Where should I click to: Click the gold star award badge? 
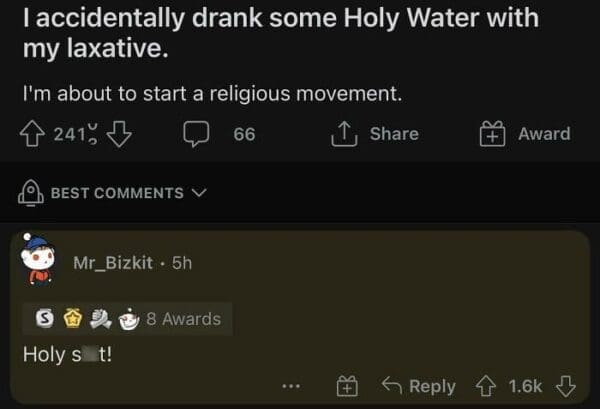(73, 318)
